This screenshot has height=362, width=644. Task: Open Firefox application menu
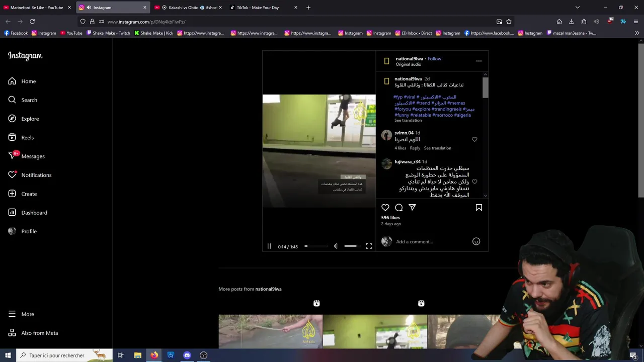pos(636,22)
